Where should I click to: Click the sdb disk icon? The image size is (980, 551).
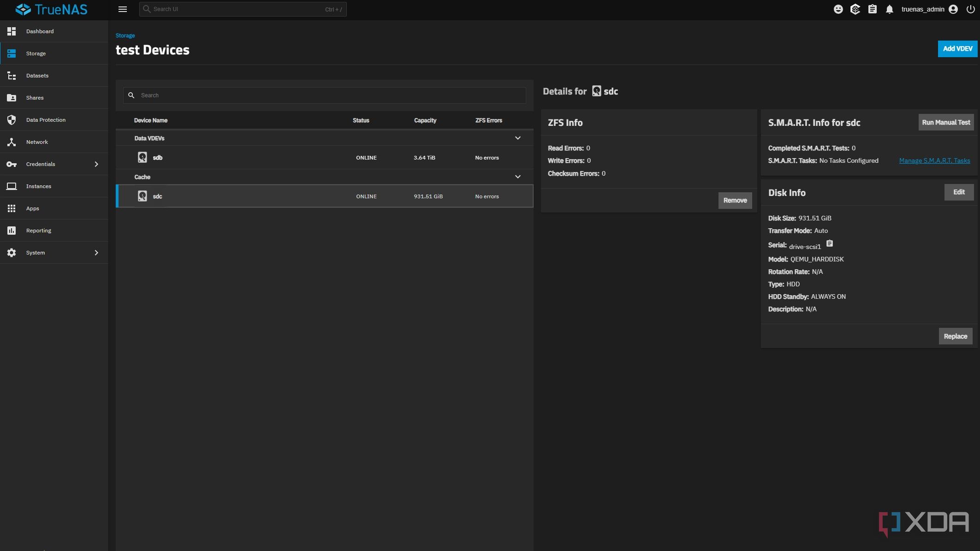pos(143,157)
